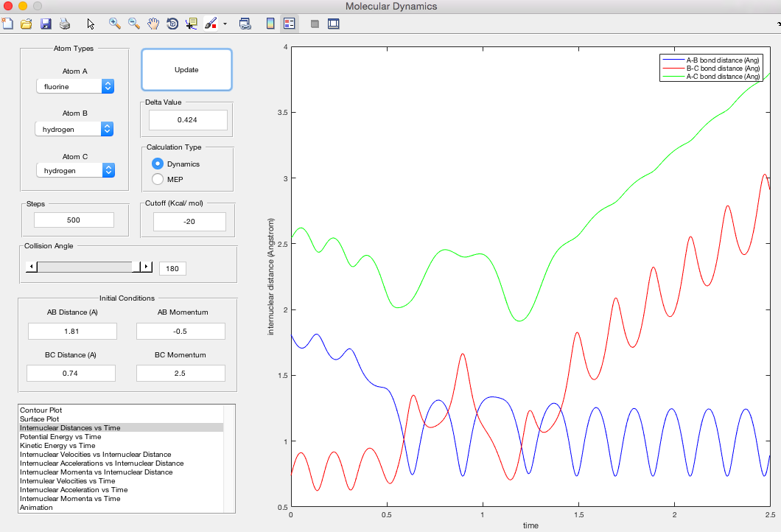781x532 pixels.
Task: Select Potential Energy vs Time plot
Action: point(60,436)
